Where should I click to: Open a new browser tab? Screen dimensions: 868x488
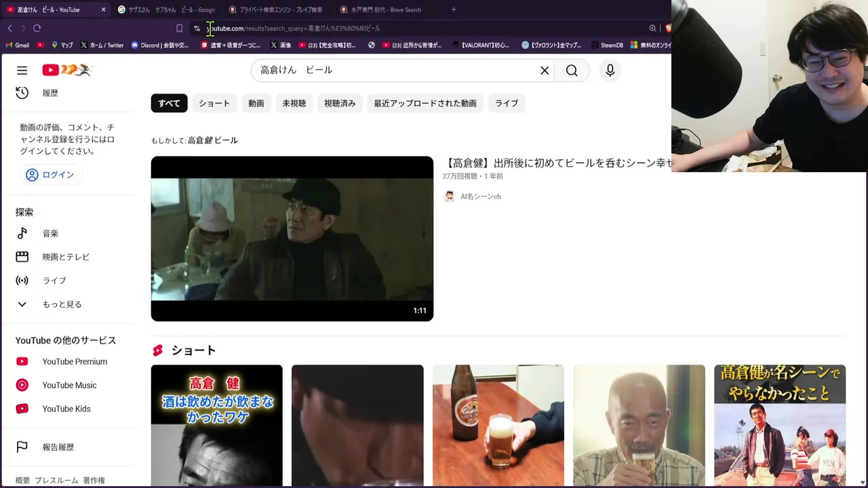pos(454,9)
